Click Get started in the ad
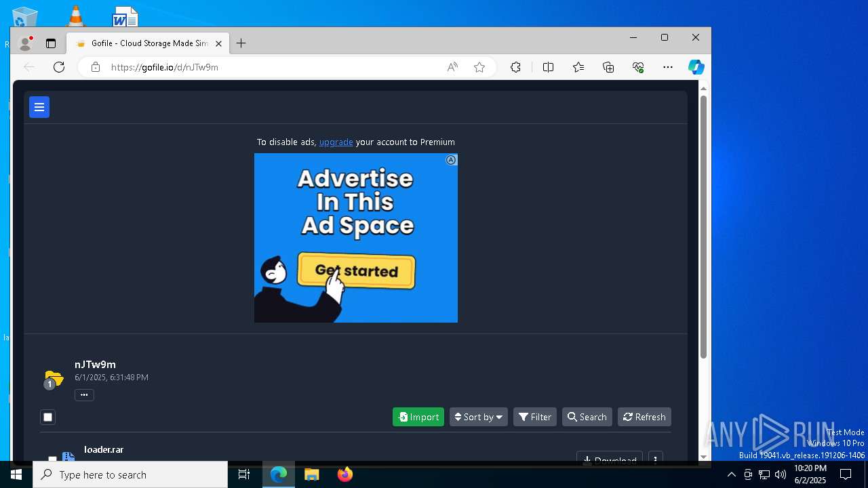 pos(356,271)
